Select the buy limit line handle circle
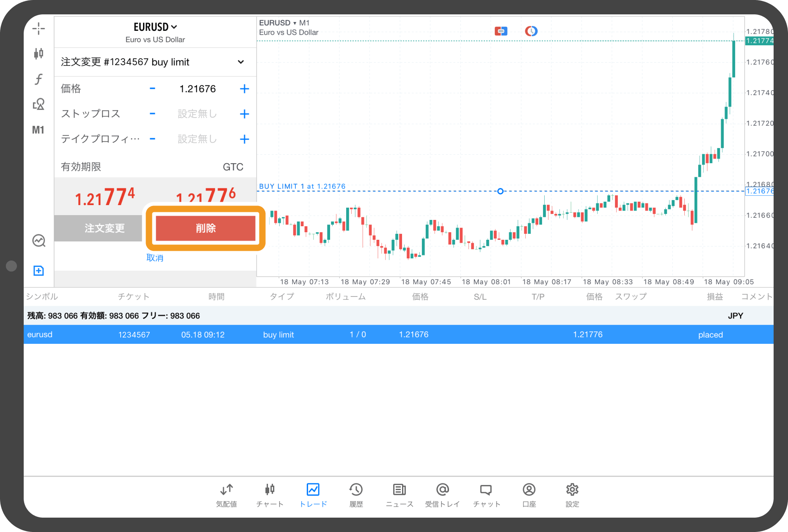 click(x=500, y=191)
